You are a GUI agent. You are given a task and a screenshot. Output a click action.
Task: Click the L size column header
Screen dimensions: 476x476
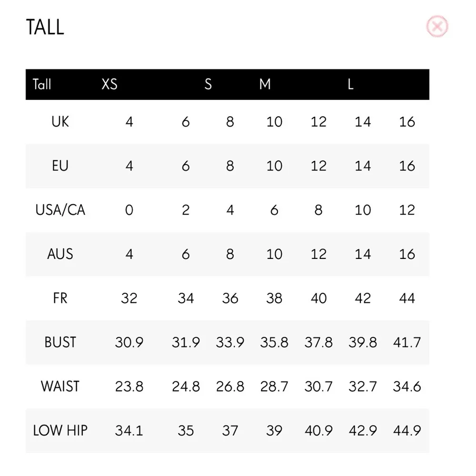point(351,84)
